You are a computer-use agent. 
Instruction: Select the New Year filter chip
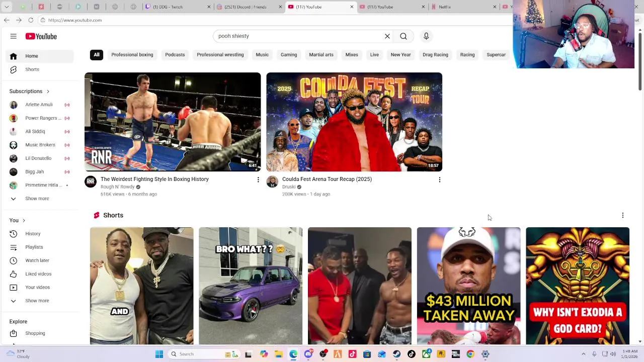pos(400,55)
